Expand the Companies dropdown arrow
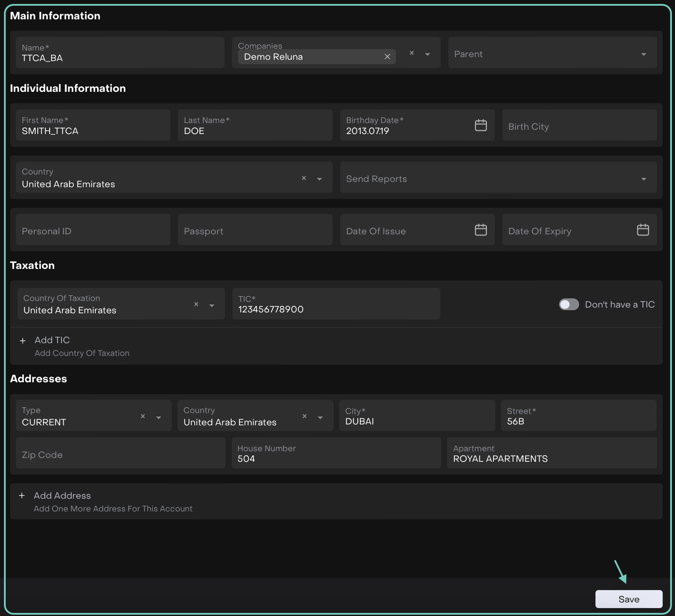Viewport: 675px width, 616px height. pos(428,54)
